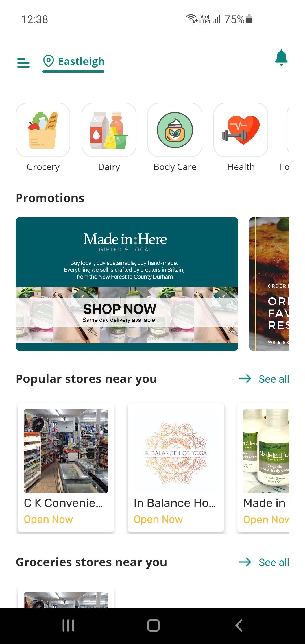305x644 pixels.
Task: Open the hamburger menu
Action: pyautogui.click(x=23, y=62)
